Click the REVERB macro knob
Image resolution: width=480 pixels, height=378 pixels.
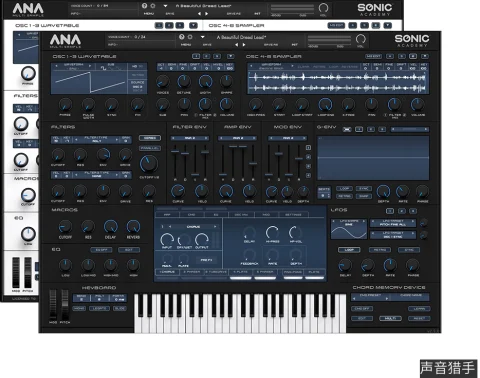tap(133, 227)
